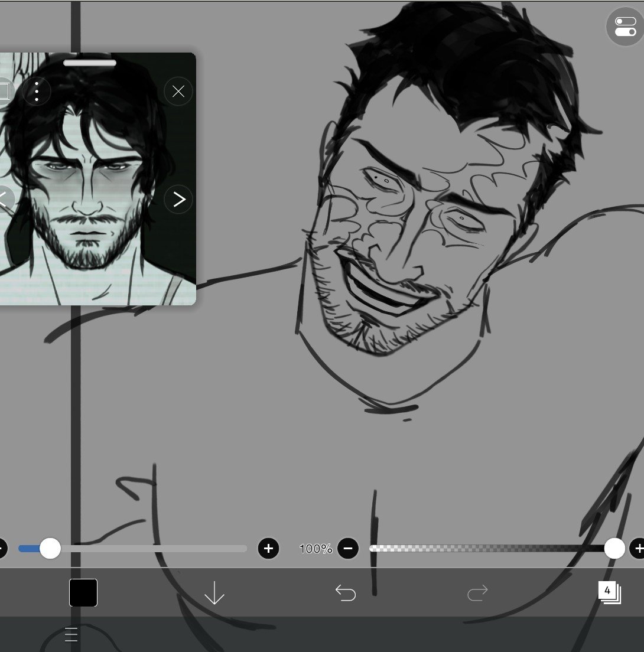Grab the reference window handle bar
The height and width of the screenshot is (652, 644).
pyautogui.click(x=90, y=63)
